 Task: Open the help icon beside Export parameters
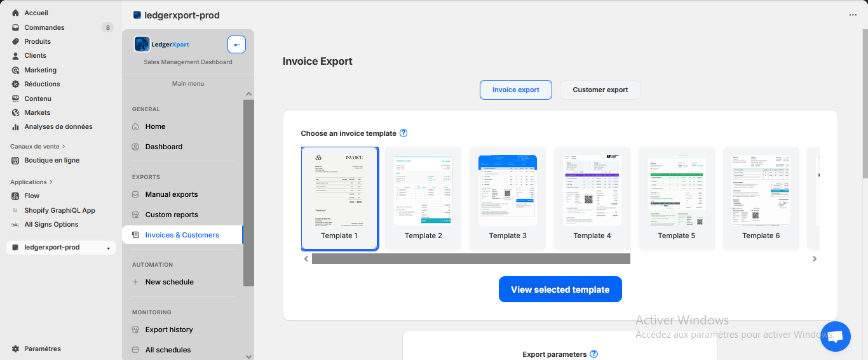pos(594,354)
